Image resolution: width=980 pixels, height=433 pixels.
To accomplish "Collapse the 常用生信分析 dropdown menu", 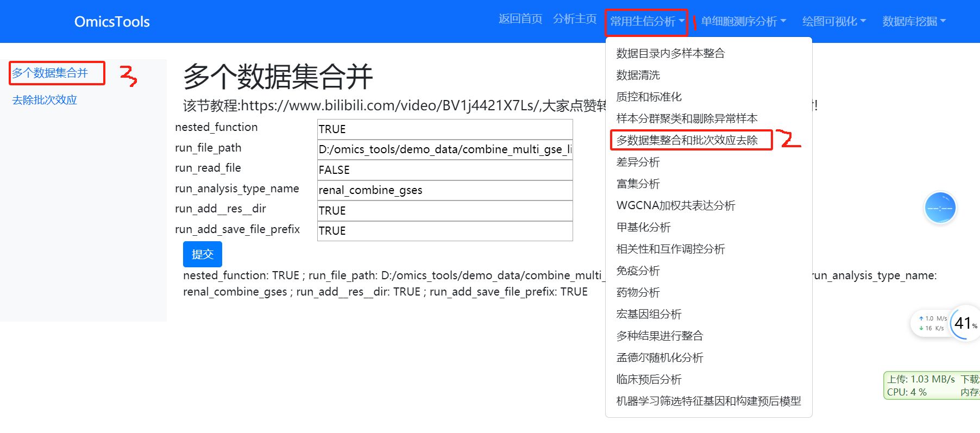I will tap(647, 22).
